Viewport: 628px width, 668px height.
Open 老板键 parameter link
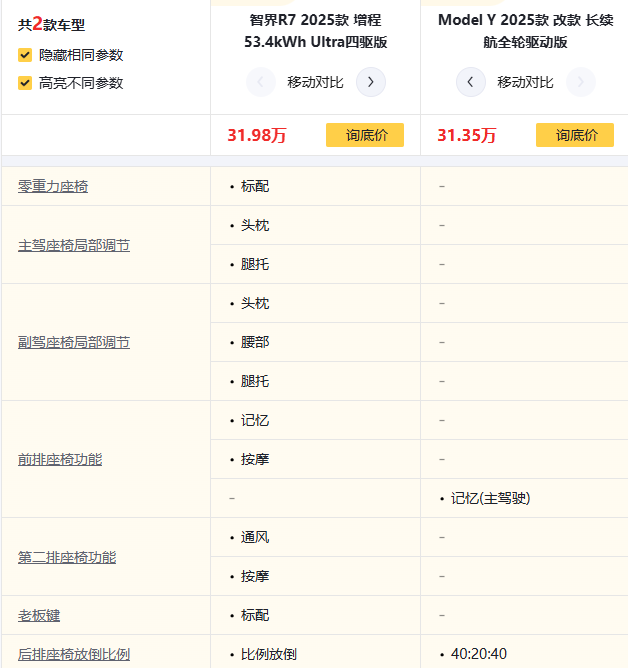click(x=39, y=615)
